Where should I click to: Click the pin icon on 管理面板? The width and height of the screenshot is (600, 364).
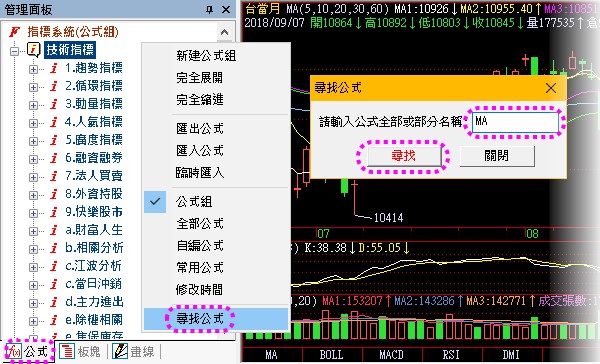pos(209,10)
